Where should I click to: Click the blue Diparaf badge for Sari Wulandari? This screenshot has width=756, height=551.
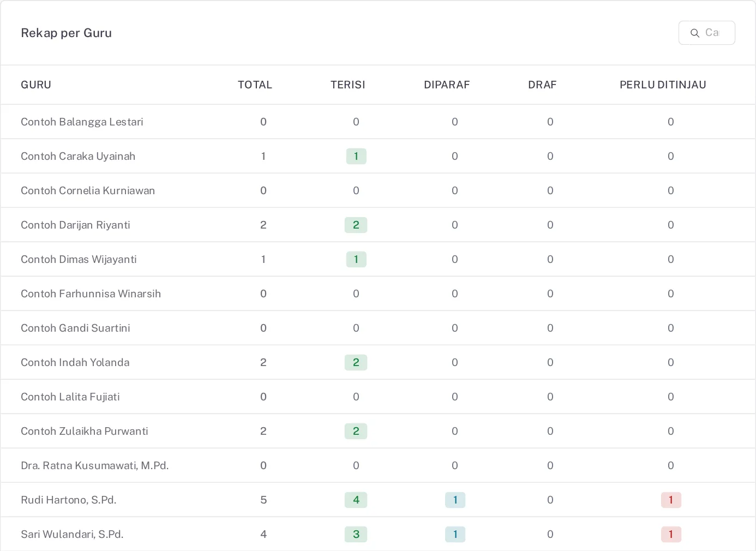(455, 534)
